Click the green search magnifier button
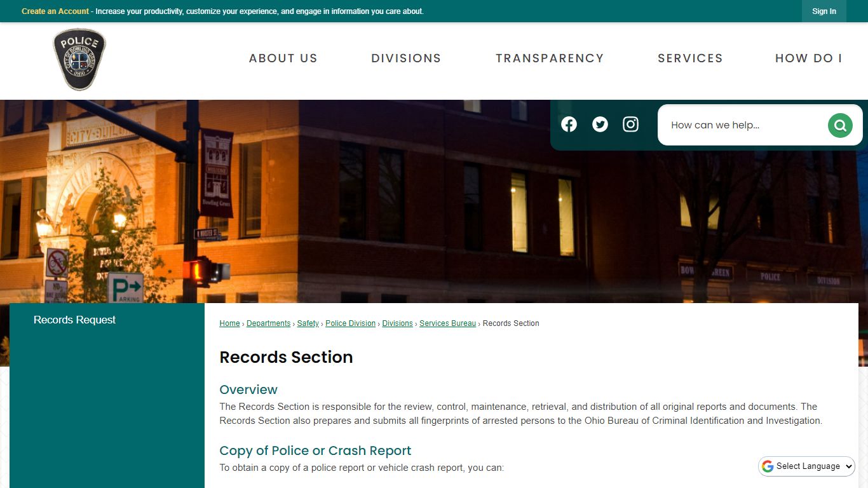This screenshot has width=868, height=488. (840, 125)
